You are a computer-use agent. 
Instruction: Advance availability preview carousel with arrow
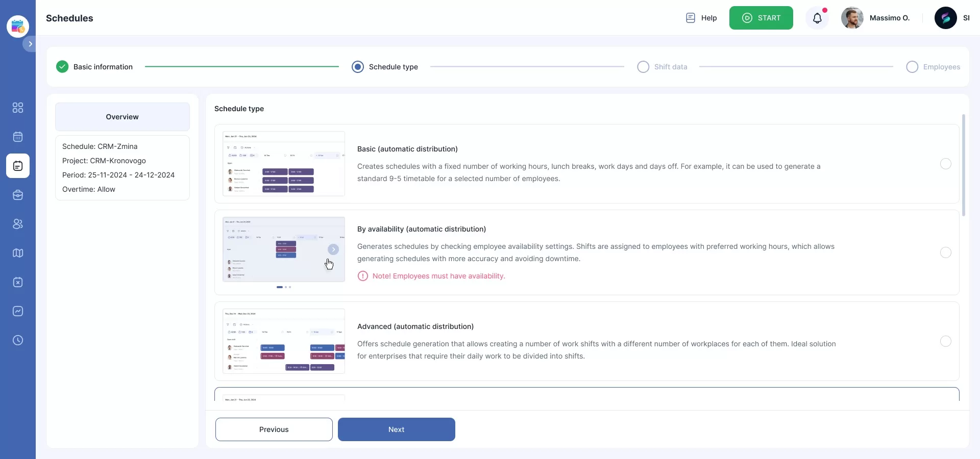coord(333,249)
